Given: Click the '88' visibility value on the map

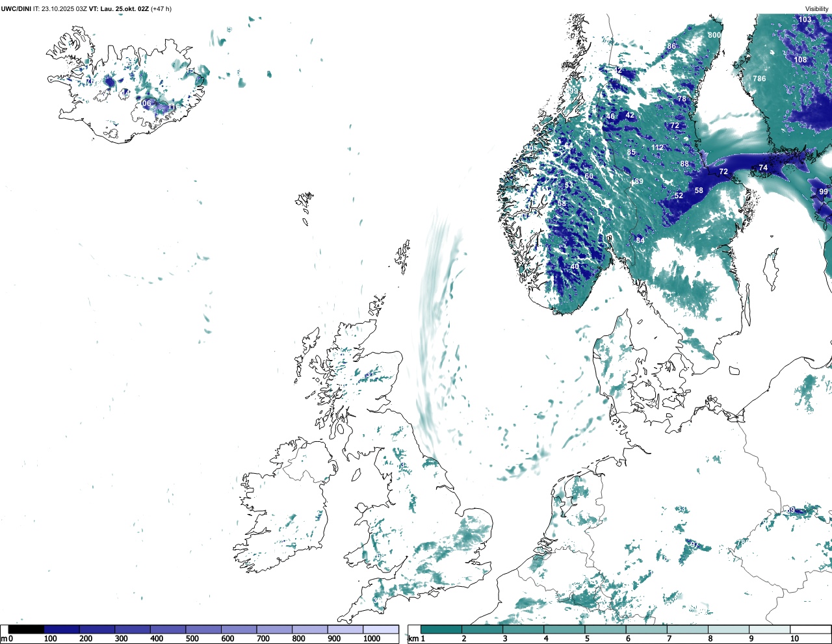Looking at the screenshot, I should [x=684, y=164].
